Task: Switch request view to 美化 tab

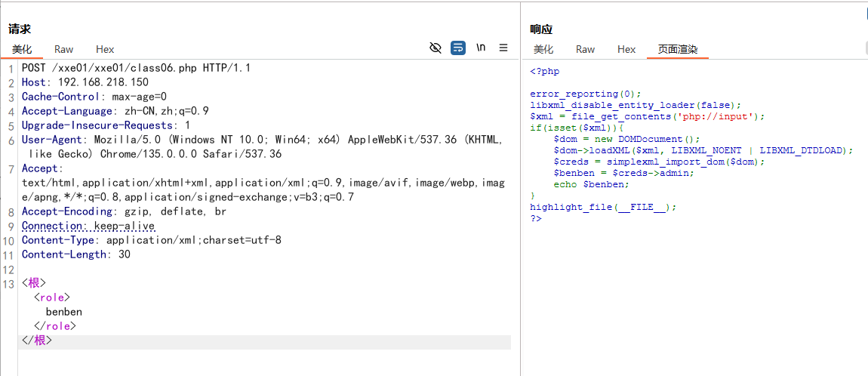Action: (22, 49)
